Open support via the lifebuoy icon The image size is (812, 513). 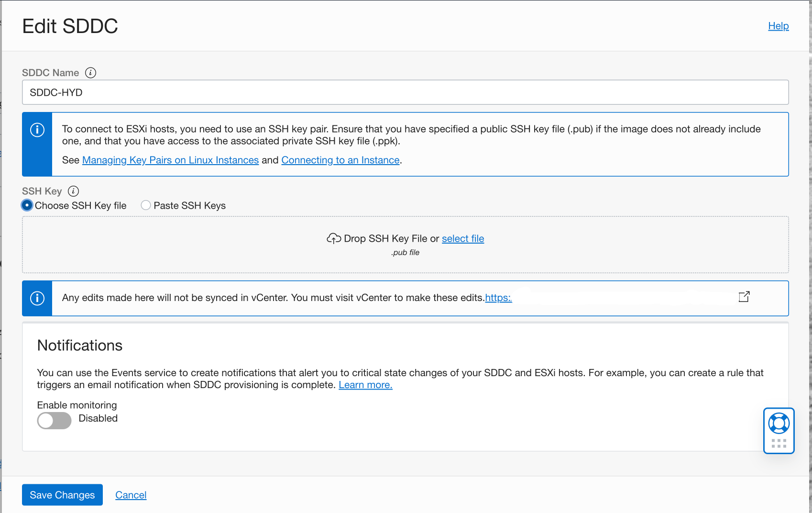(779, 423)
